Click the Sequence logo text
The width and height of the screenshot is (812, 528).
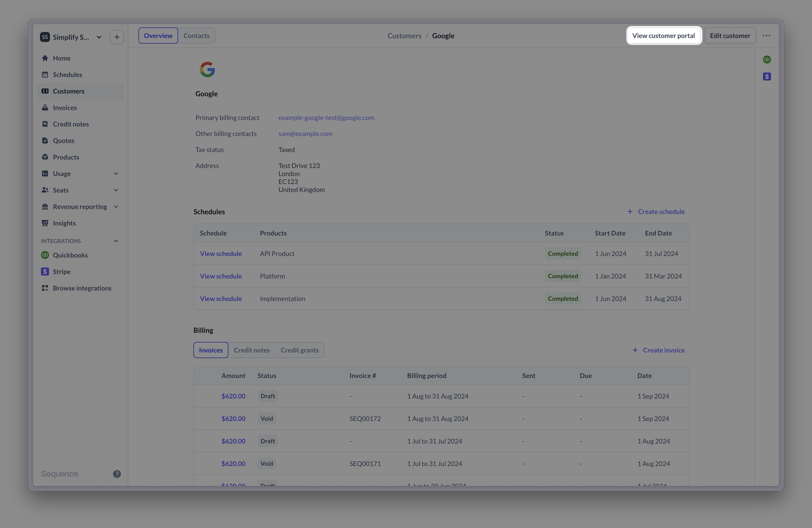click(59, 474)
